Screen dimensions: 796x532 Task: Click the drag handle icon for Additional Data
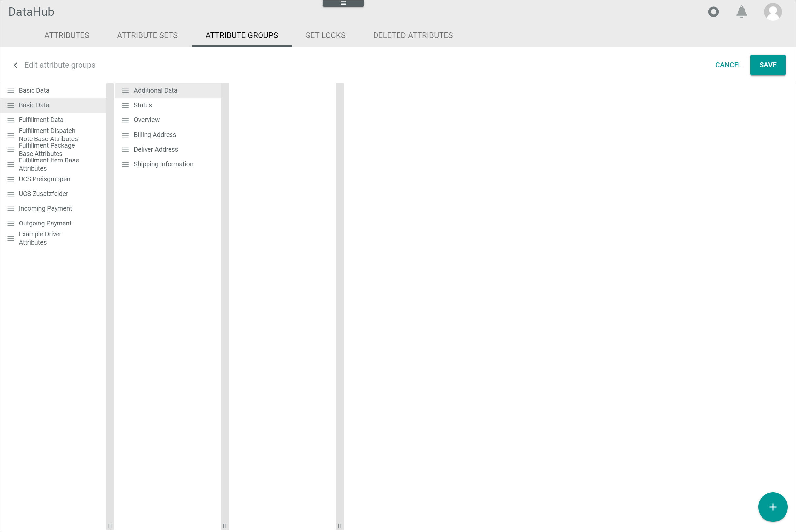125,90
